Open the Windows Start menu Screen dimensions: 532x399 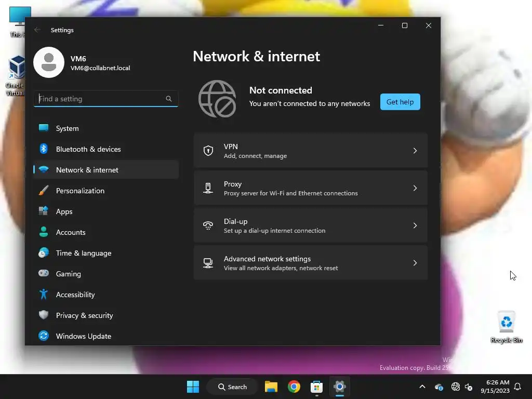[193, 387]
